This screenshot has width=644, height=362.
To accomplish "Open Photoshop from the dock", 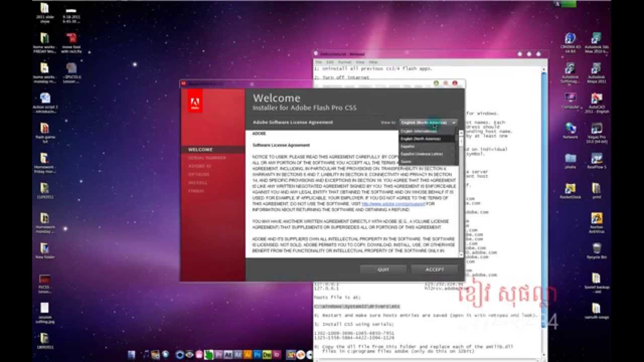I will coord(257,354).
